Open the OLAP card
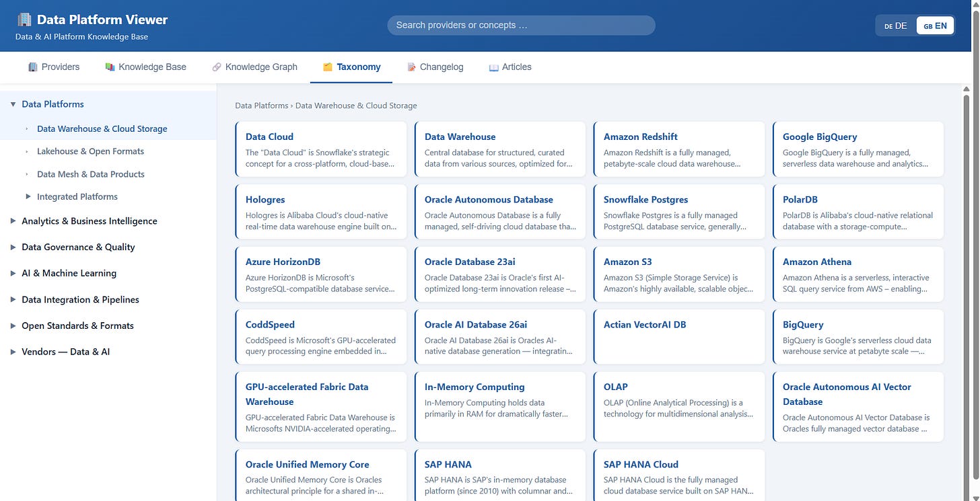The width and height of the screenshot is (980, 501). pyautogui.click(x=679, y=407)
